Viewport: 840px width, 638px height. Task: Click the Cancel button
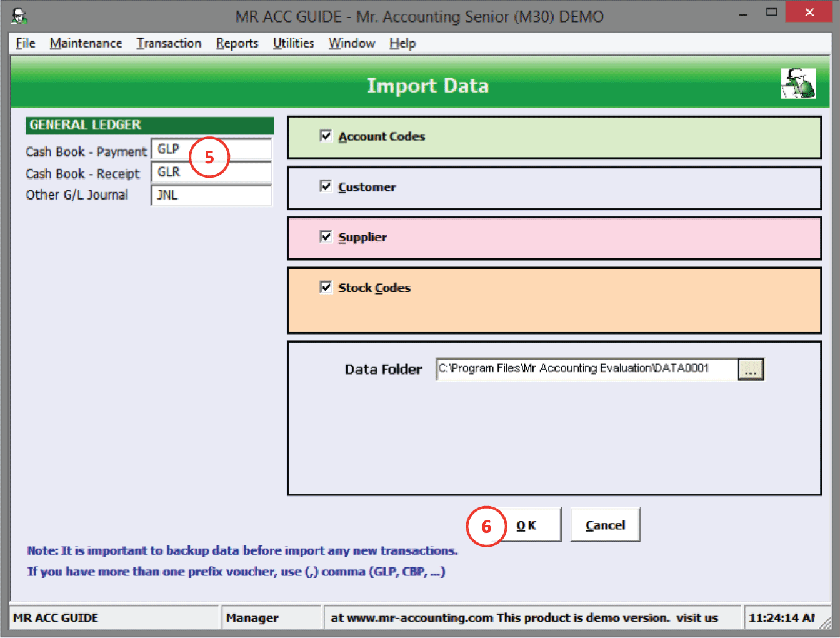605,525
